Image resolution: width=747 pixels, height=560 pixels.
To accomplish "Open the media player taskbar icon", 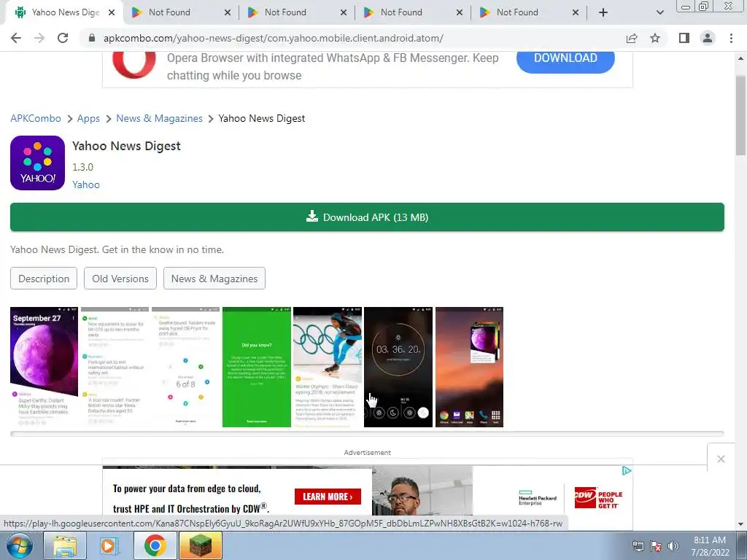I will click(x=109, y=545).
